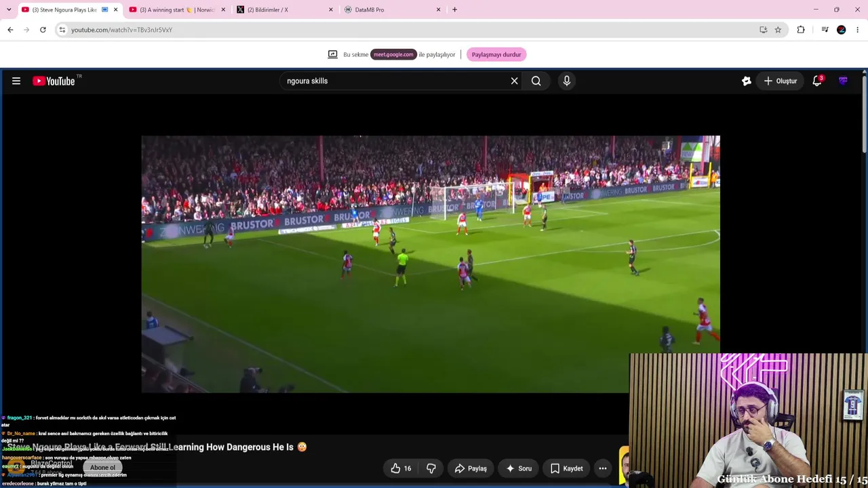
Task: Open the Extensions puzzle menu
Action: (801, 30)
